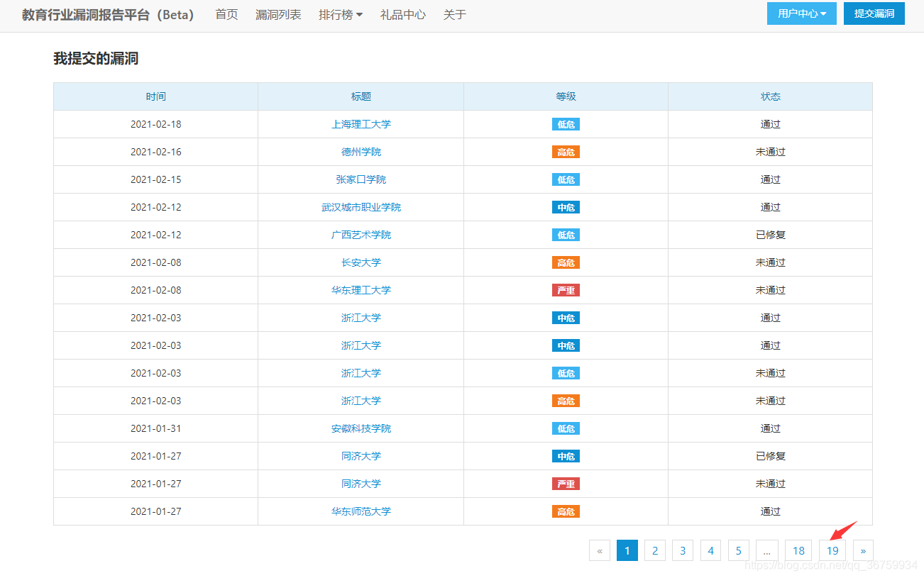Open the 用户中心 dropdown
The image size is (924, 578).
[801, 13]
